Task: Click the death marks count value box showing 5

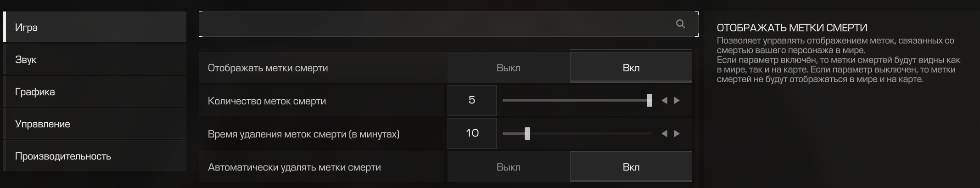Action: click(x=472, y=100)
